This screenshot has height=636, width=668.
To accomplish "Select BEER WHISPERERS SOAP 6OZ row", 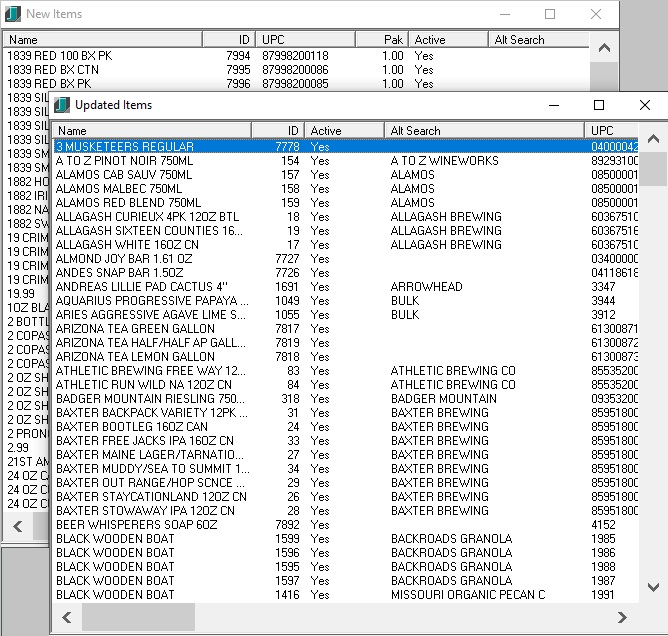I will tap(346, 525).
